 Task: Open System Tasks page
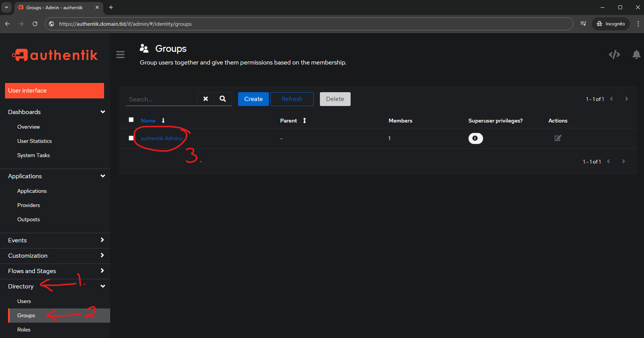tap(33, 155)
